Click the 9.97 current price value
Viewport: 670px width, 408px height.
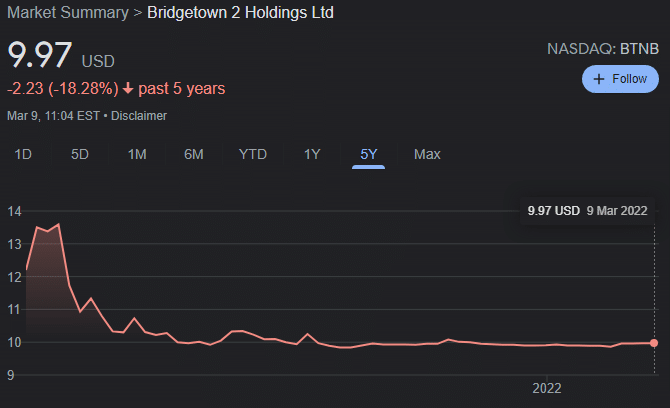[40, 55]
